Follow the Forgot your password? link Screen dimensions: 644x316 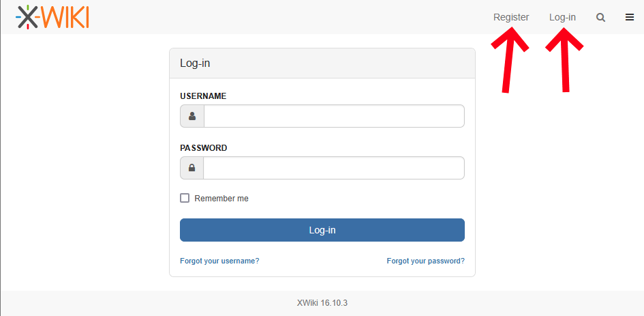pyautogui.click(x=426, y=261)
